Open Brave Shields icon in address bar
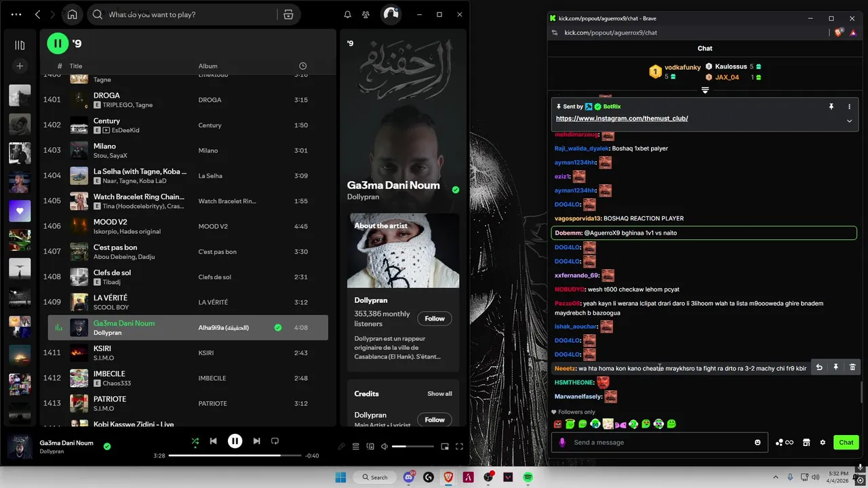The image size is (868, 488). point(839,33)
